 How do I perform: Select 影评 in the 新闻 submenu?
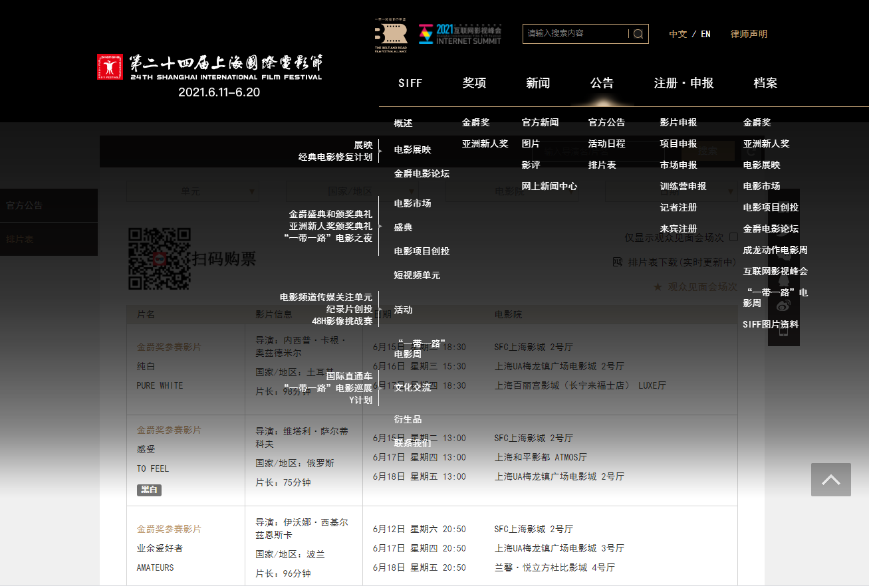pyautogui.click(x=531, y=165)
